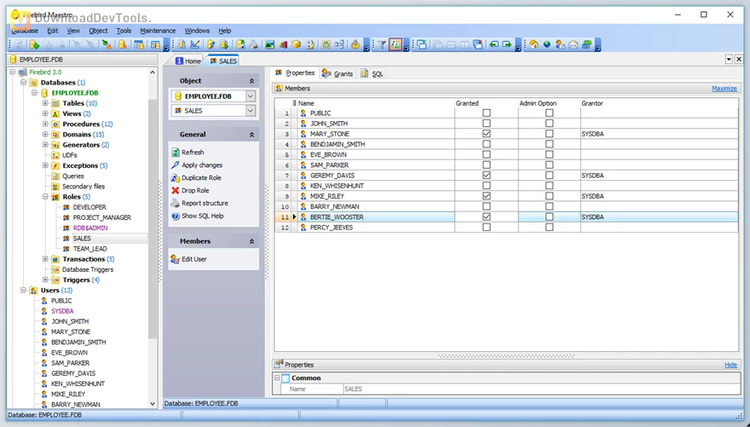The width and height of the screenshot is (750, 427).
Task: Click the Show SQL Help icon
Action: click(x=176, y=216)
